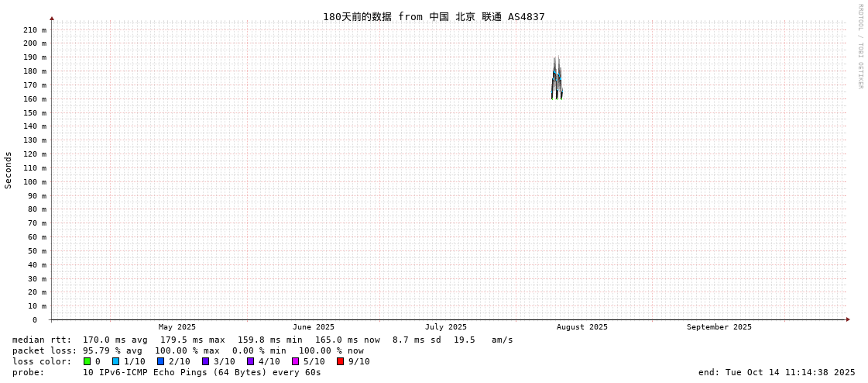Screen dimensions: 868x383
Task: Click the magenta 5/10 loss color swatch
Action: point(296,361)
